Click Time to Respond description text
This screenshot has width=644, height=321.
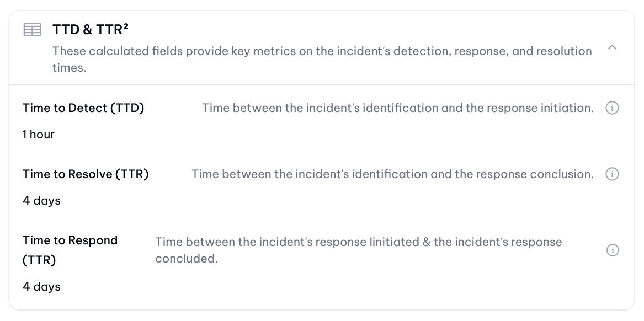(x=359, y=250)
